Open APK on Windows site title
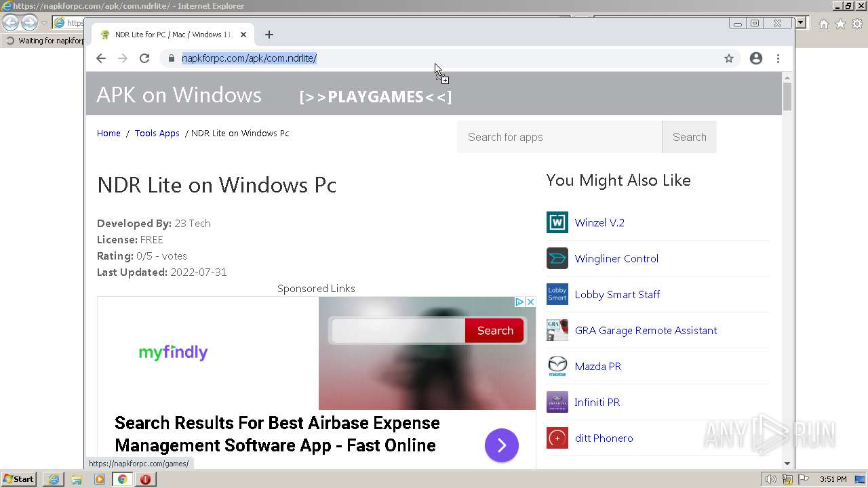This screenshot has width=868, height=488. click(x=179, y=94)
